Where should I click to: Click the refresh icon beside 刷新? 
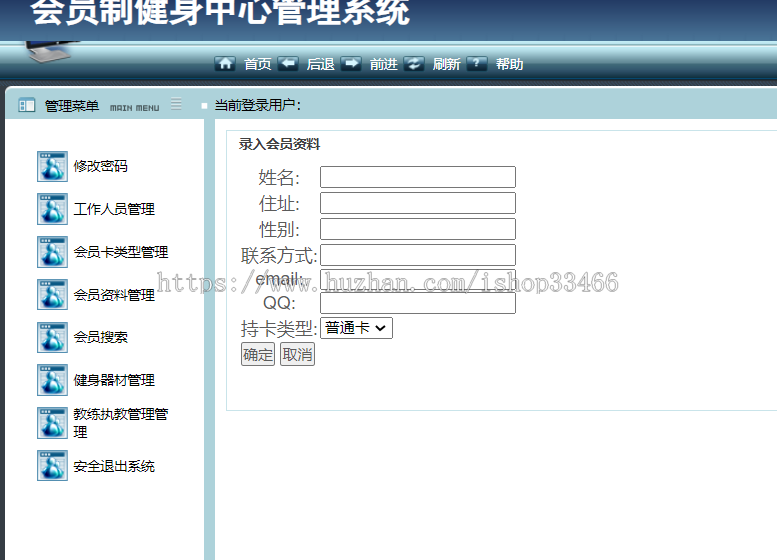point(414,63)
